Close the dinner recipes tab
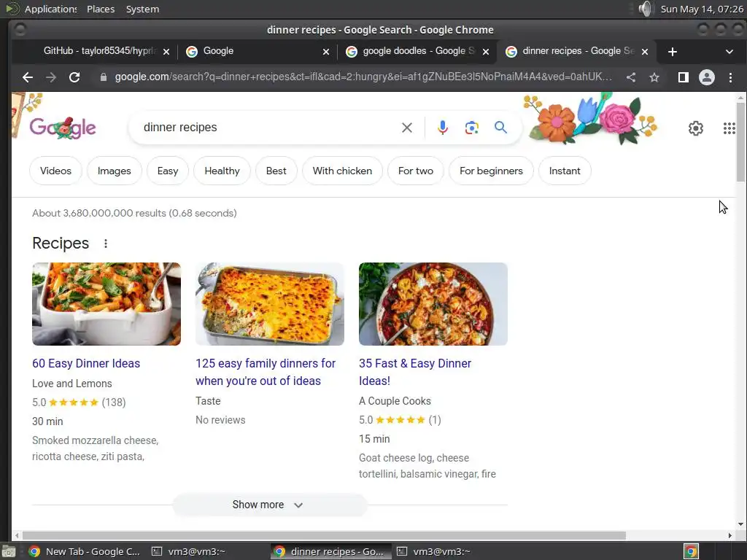This screenshot has height=560, width=747. click(645, 52)
